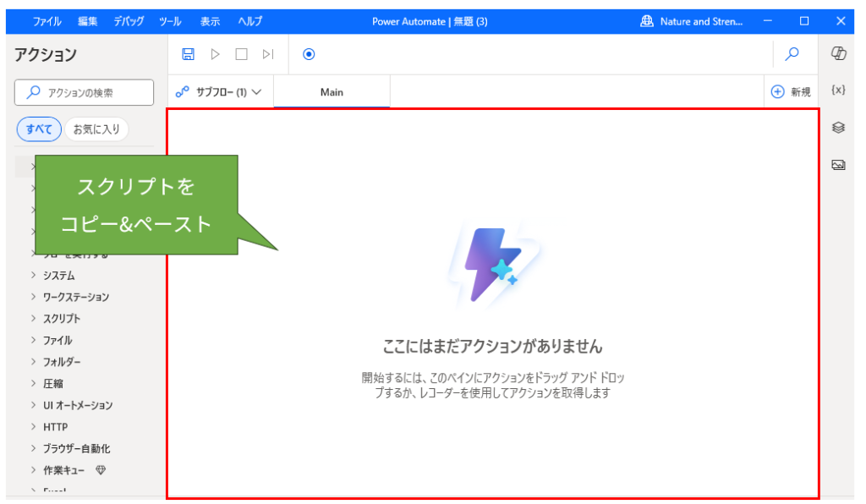Screen dimensions: 866x504
Task: Open the Images panel icon
Action: 836,164
